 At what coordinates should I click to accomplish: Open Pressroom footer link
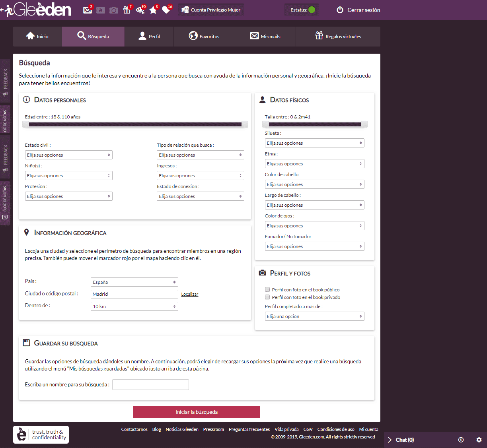214,429
